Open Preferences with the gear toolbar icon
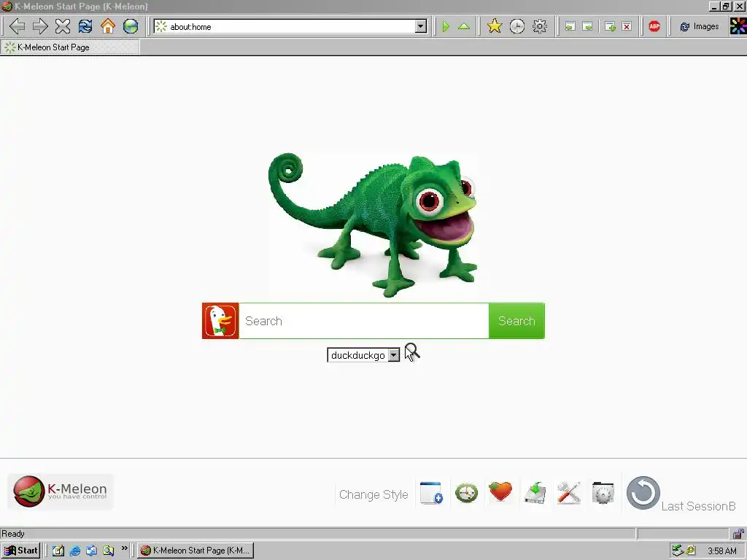Screen dimensions: 747x560 [x=539, y=26]
